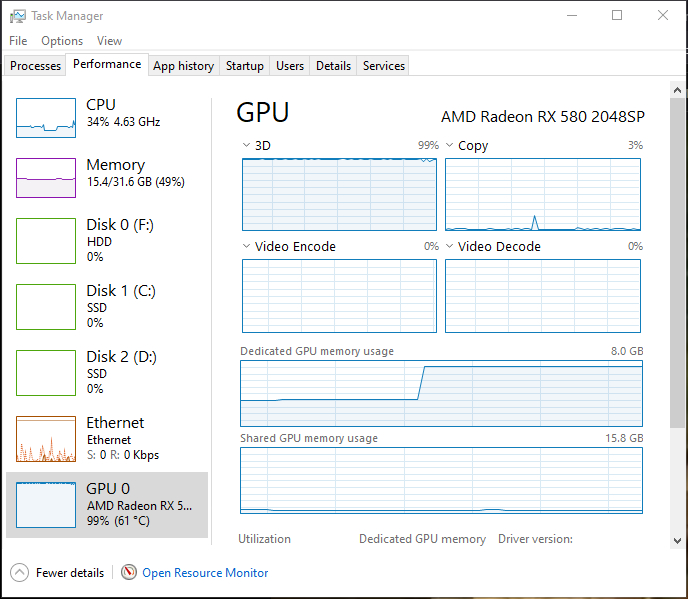Image resolution: width=688 pixels, height=599 pixels.
Task: Click the 3D 99% utilization value
Action: [x=428, y=145]
